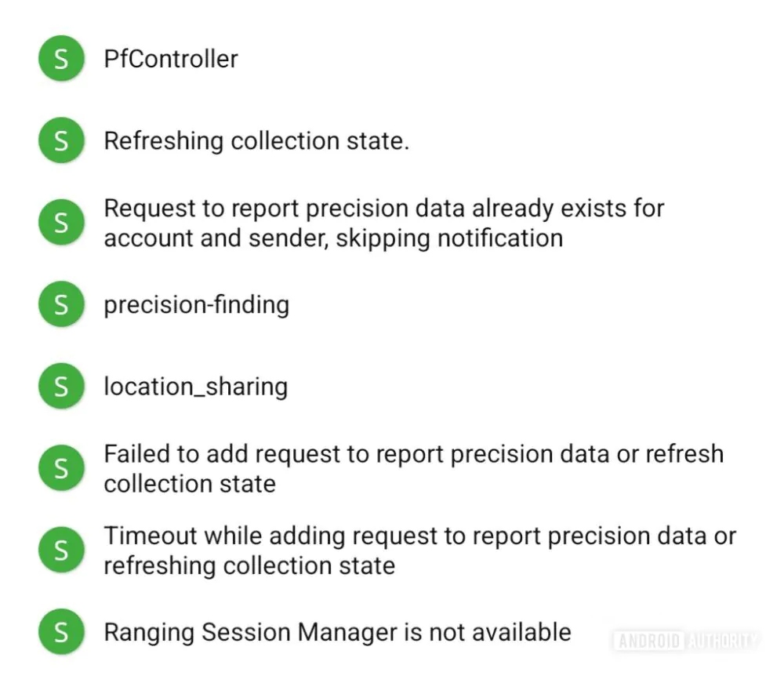
Task: Select the S icon beside 'Timeout while adding request'
Action: point(61,551)
